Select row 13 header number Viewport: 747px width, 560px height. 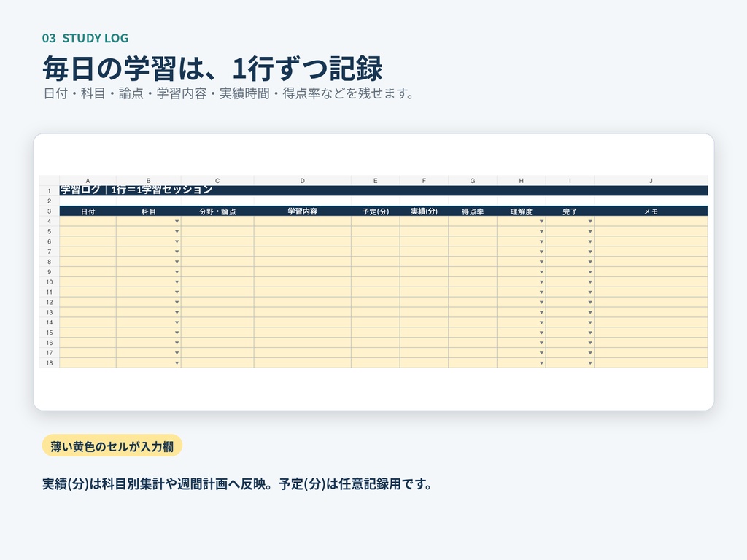pos(49,312)
